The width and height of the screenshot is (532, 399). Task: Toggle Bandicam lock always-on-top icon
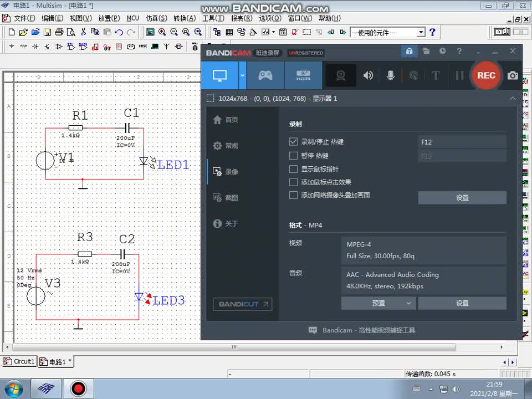[x=409, y=51]
